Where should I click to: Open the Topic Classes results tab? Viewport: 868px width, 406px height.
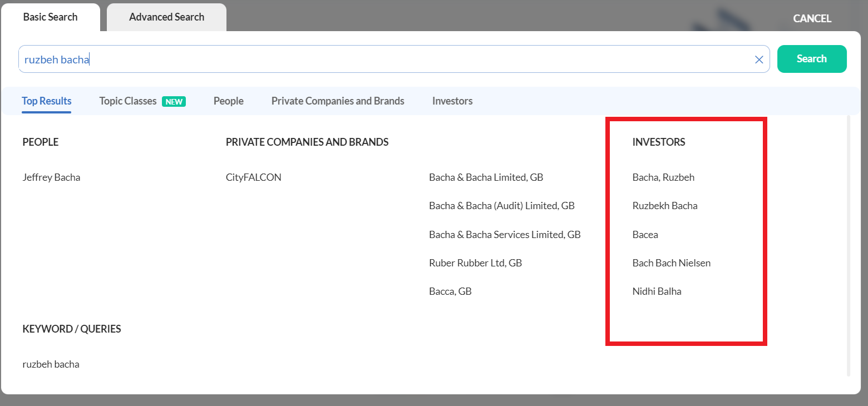(128, 101)
